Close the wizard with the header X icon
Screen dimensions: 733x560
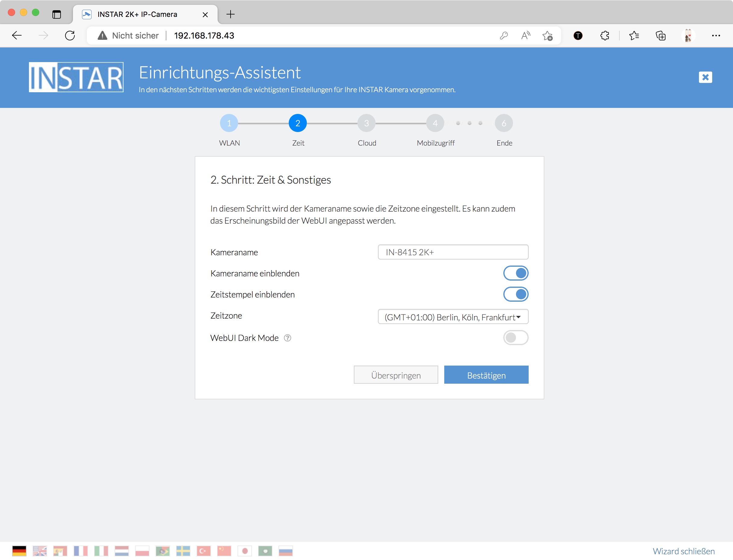tap(705, 77)
